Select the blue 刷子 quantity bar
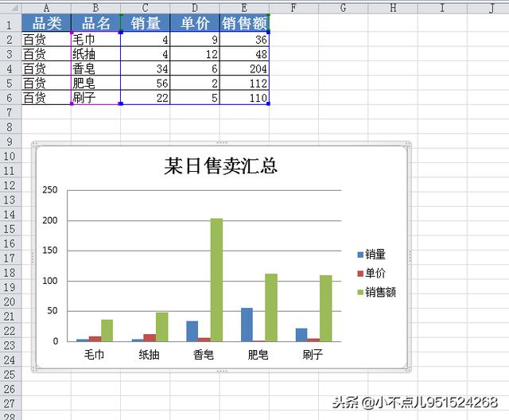The image size is (509, 420). click(x=301, y=335)
